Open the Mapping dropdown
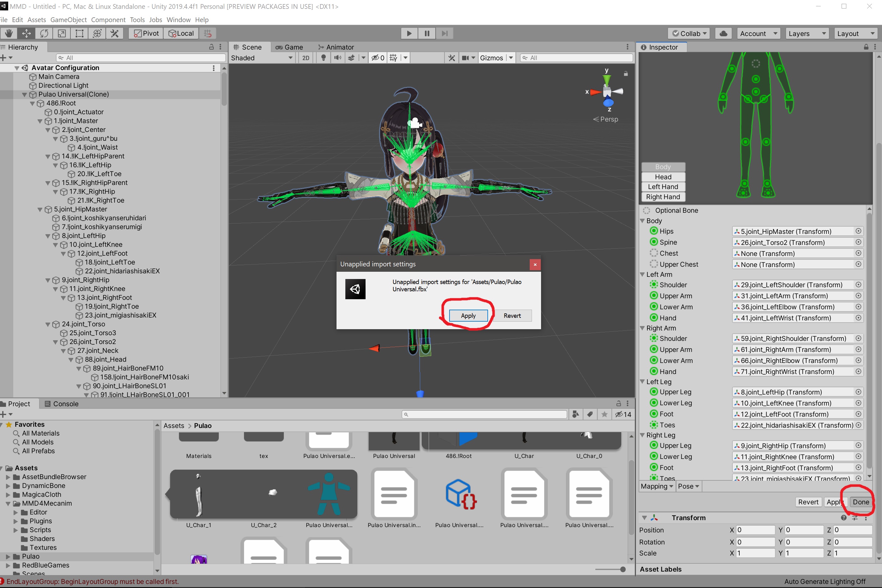 click(657, 486)
